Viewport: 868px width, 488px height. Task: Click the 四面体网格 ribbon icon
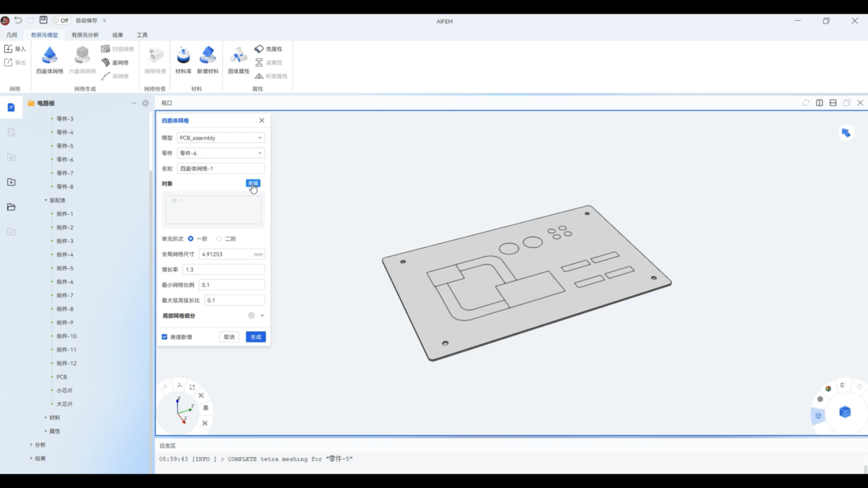50,56
